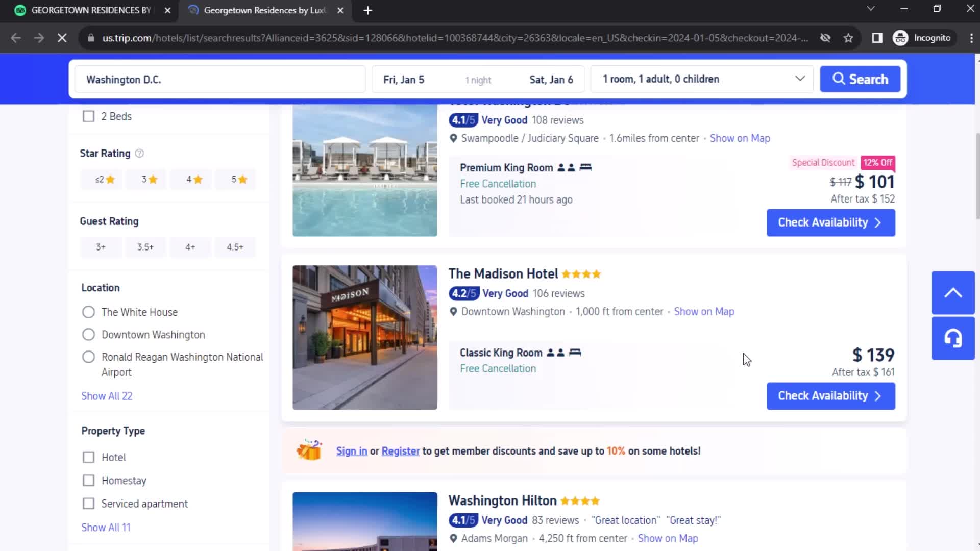
Task: Close the Georgetown Residences by Lux tab
Action: click(340, 10)
